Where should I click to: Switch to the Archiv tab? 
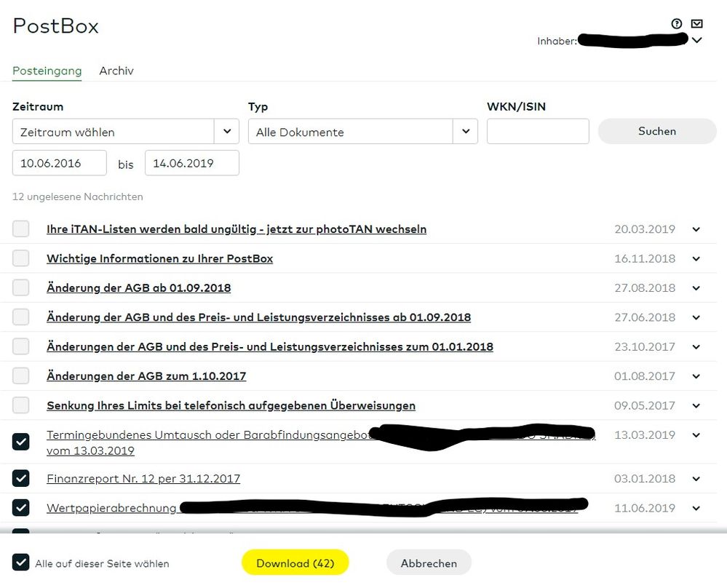[116, 71]
